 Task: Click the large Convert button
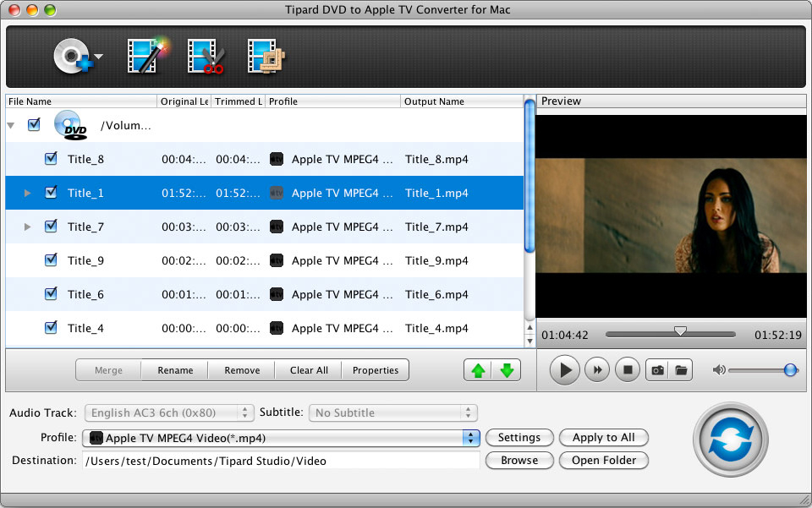[x=730, y=440]
